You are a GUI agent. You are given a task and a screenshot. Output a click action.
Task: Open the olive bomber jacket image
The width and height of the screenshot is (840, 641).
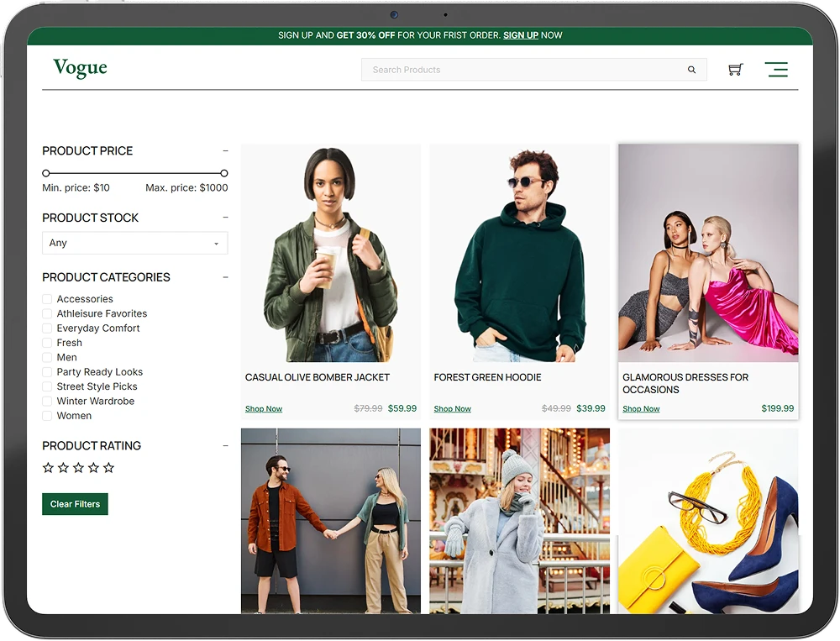coord(330,254)
